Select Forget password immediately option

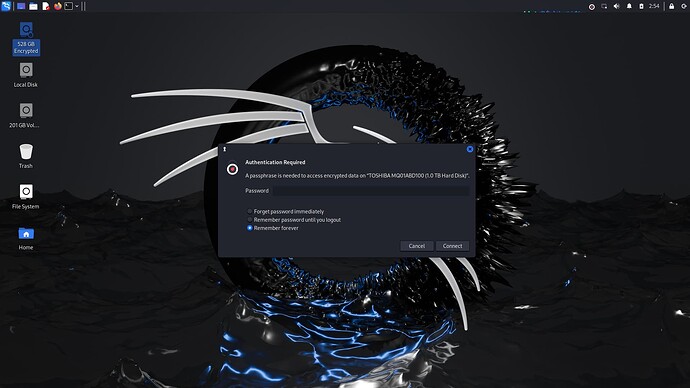coord(285,212)
